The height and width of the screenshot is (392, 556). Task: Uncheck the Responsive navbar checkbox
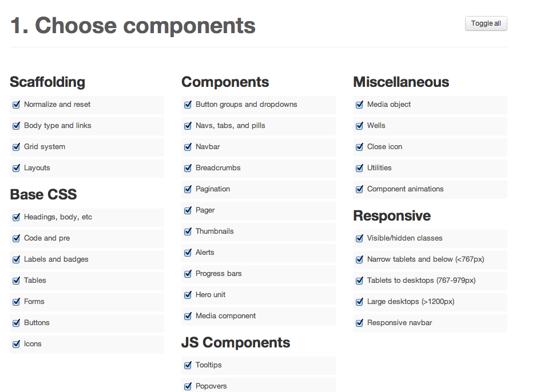(x=359, y=323)
